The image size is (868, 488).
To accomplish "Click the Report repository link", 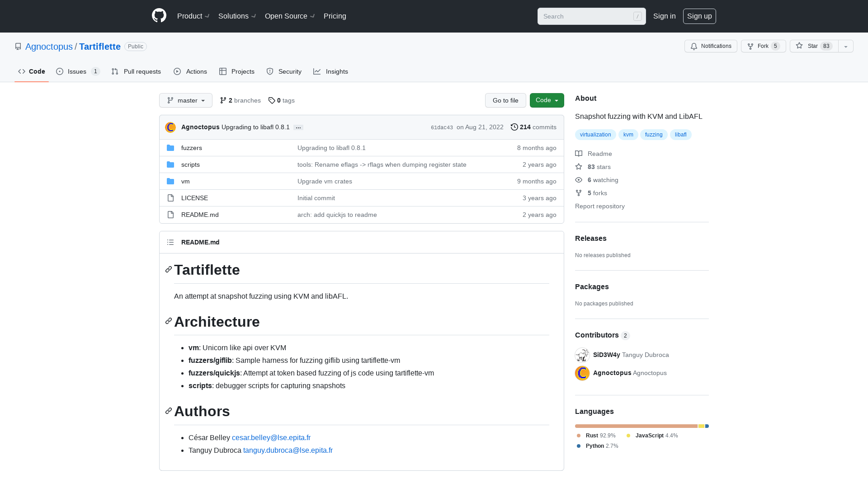I will (x=600, y=206).
